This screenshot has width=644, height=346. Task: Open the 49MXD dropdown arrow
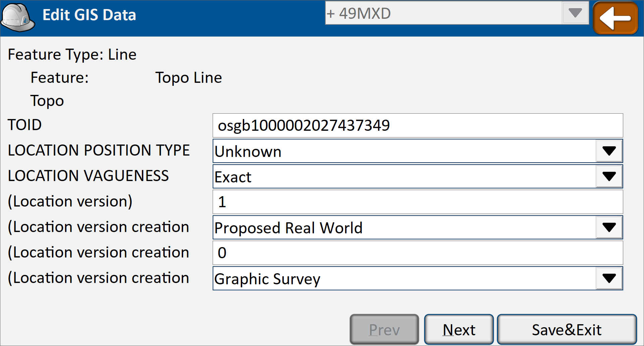[x=575, y=13]
